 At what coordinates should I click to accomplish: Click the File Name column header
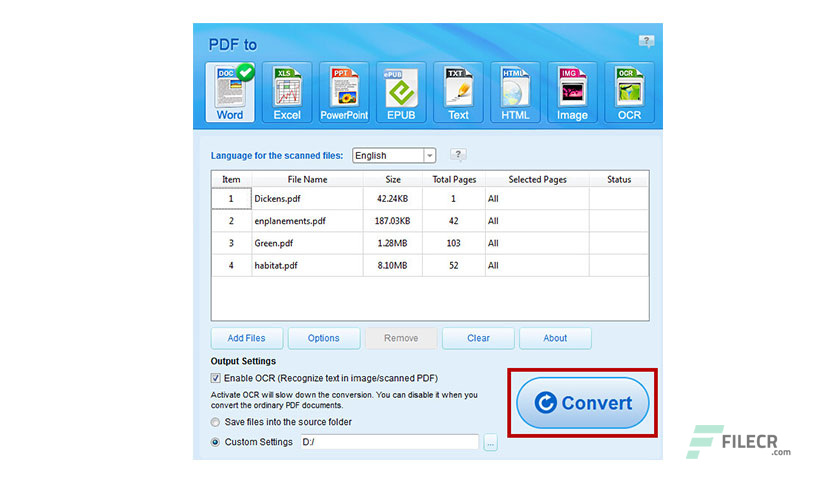pyautogui.click(x=307, y=180)
